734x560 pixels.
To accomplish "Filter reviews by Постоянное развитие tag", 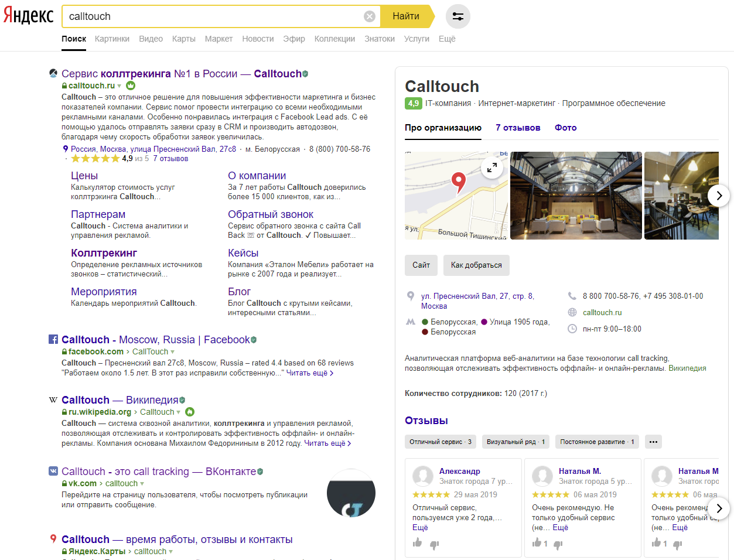I will 597,442.
